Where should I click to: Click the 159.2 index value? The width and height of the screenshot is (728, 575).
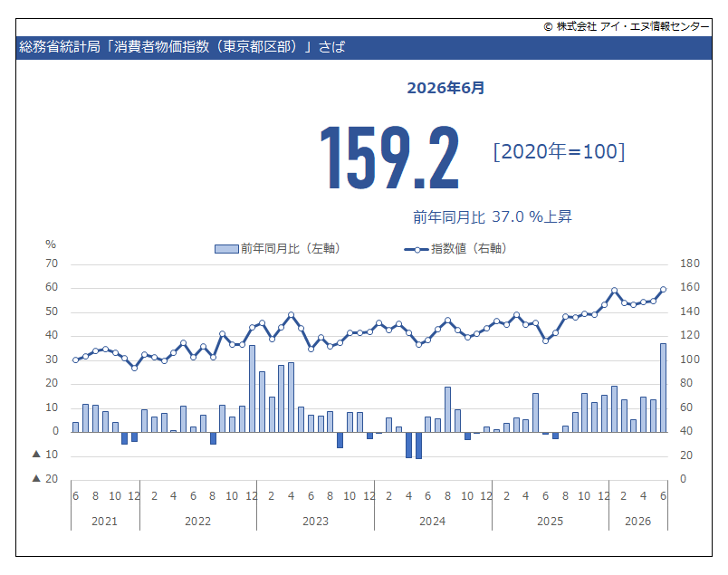click(x=389, y=158)
